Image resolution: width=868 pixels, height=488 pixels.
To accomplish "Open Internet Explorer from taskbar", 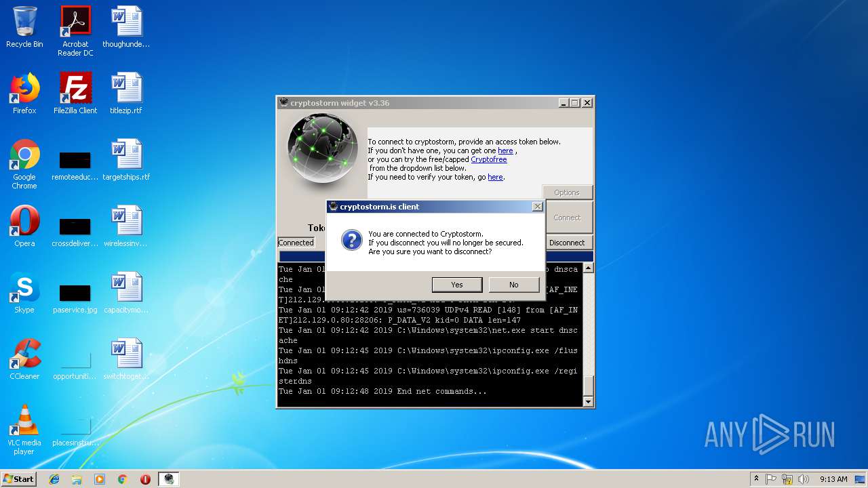I will pyautogui.click(x=54, y=479).
